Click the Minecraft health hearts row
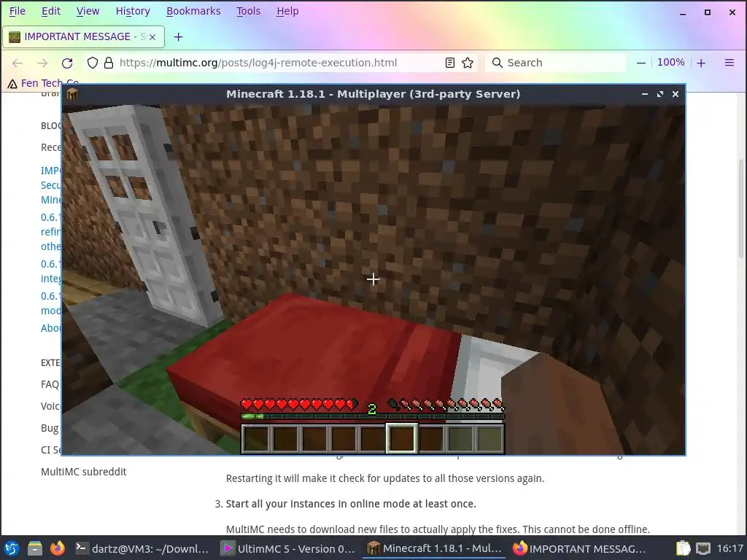Screen dimensions: 747x560 (299, 405)
